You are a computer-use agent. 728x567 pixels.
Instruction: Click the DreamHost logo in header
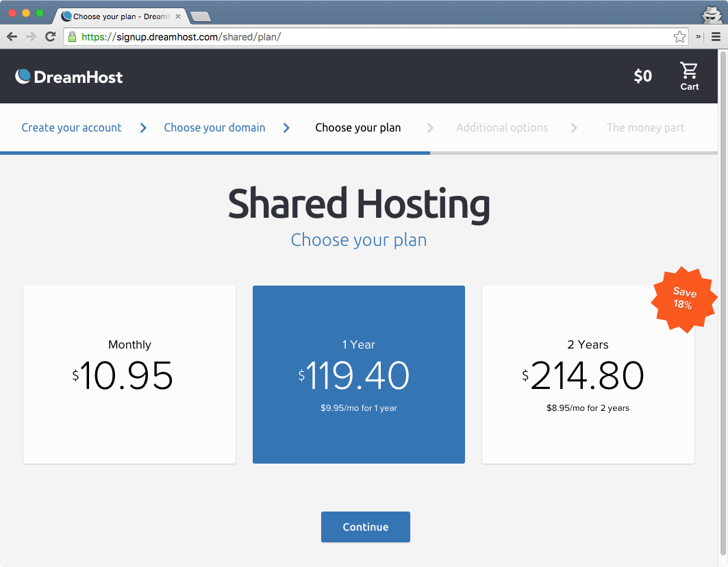tap(69, 77)
